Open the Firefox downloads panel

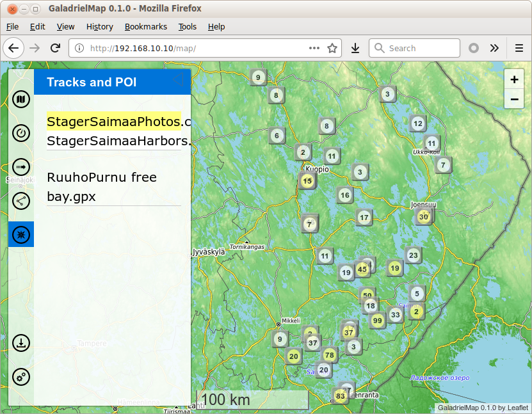[x=355, y=48]
